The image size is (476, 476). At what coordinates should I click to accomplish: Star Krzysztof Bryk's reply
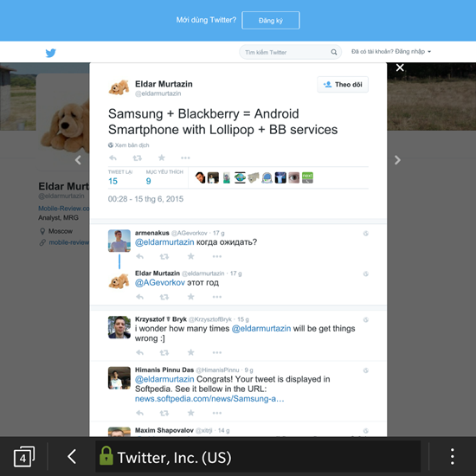pos(190,352)
